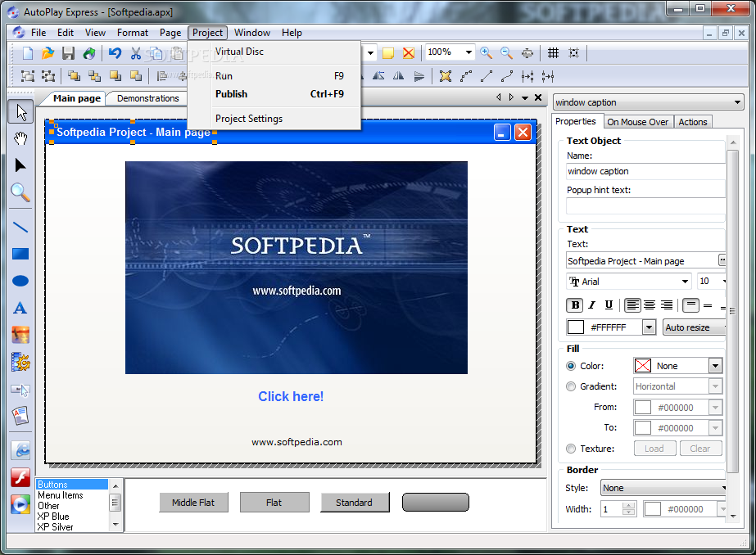Select the Button tool in the left toolbox
Image resolution: width=756 pixels, height=555 pixels.
(x=20, y=390)
